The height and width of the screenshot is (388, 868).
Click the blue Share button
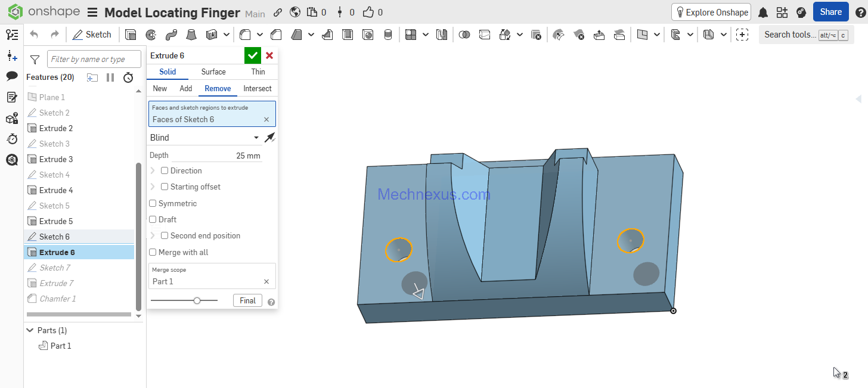point(830,12)
